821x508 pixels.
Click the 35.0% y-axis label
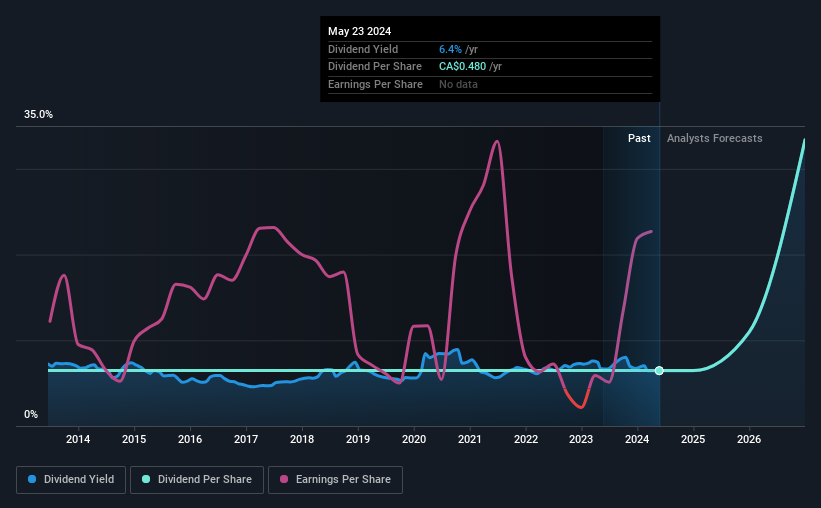coord(38,115)
